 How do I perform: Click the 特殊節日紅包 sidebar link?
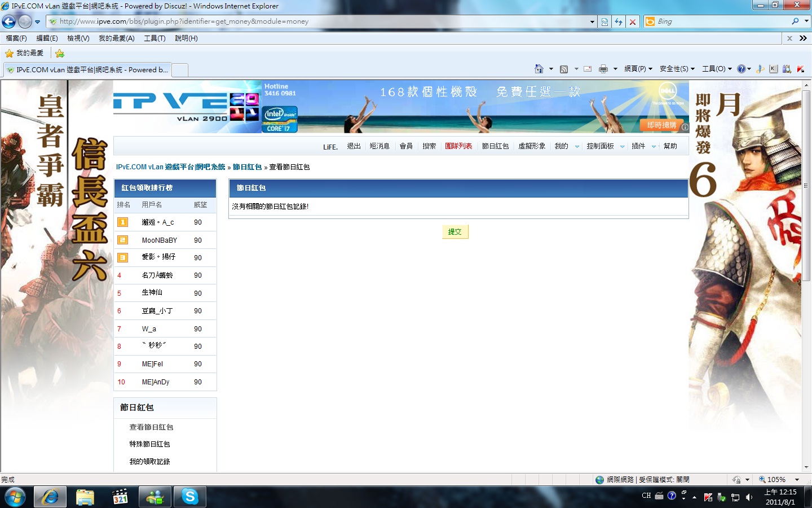click(149, 444)
